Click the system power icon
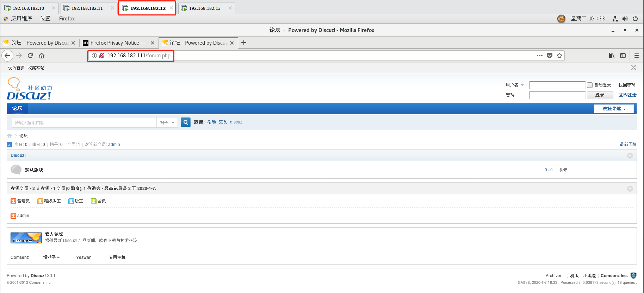The image size is (644, 293). point(635,19)
